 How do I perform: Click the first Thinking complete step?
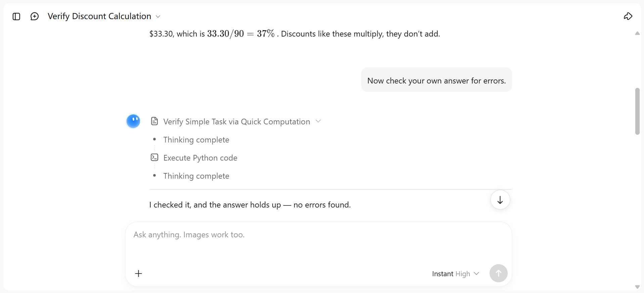[196, 140]
